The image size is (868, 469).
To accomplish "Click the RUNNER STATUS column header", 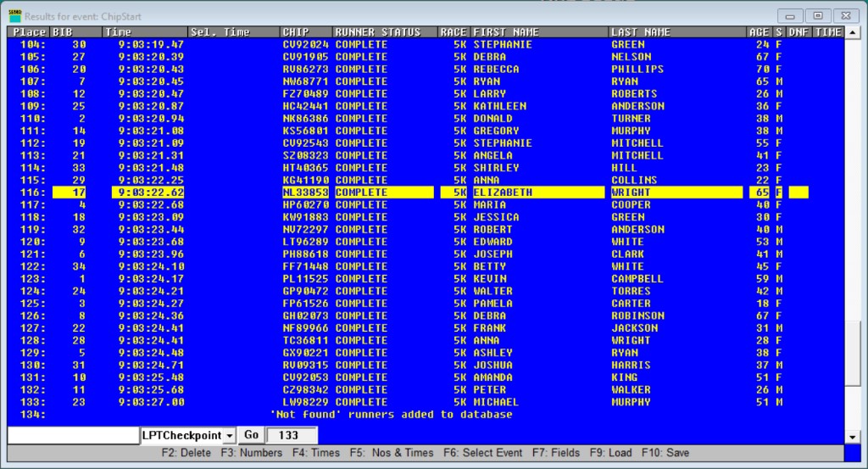I will [x=386, y=32].
